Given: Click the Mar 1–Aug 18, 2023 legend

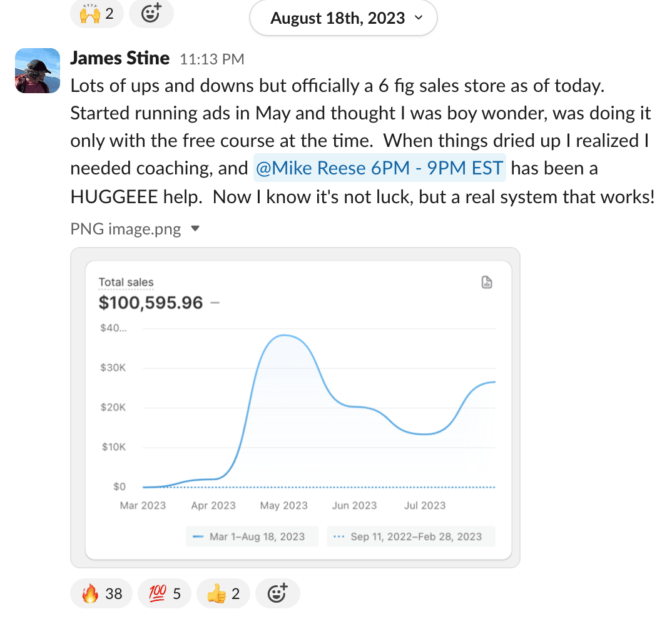Looking at the screenshot, I should [x=251, y=536].
